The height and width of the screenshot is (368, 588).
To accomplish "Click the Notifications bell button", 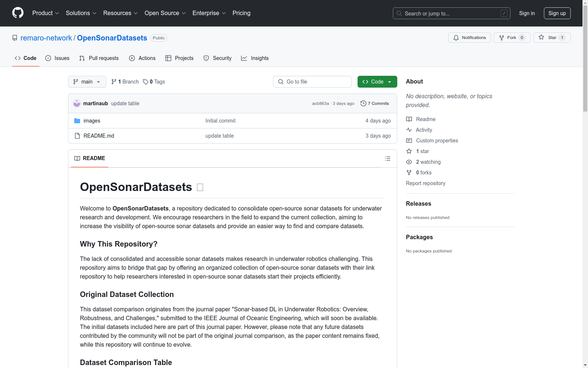I will pos(469,38).
